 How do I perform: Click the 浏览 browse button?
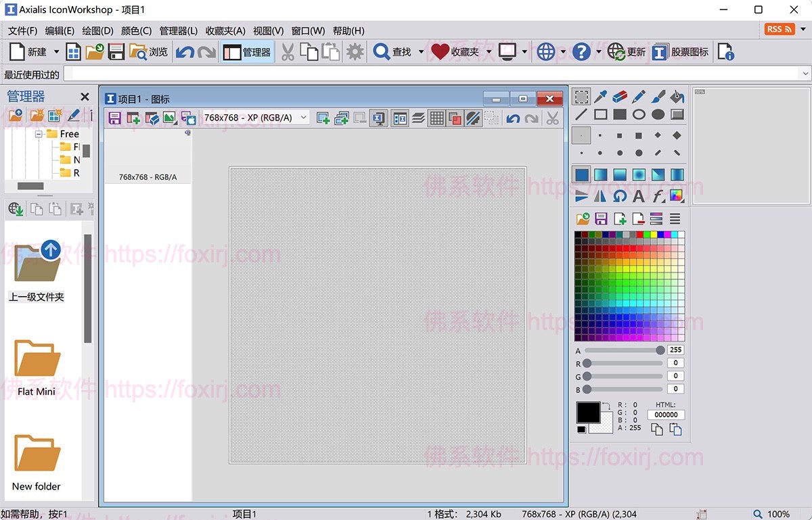(x=148, y=52)
